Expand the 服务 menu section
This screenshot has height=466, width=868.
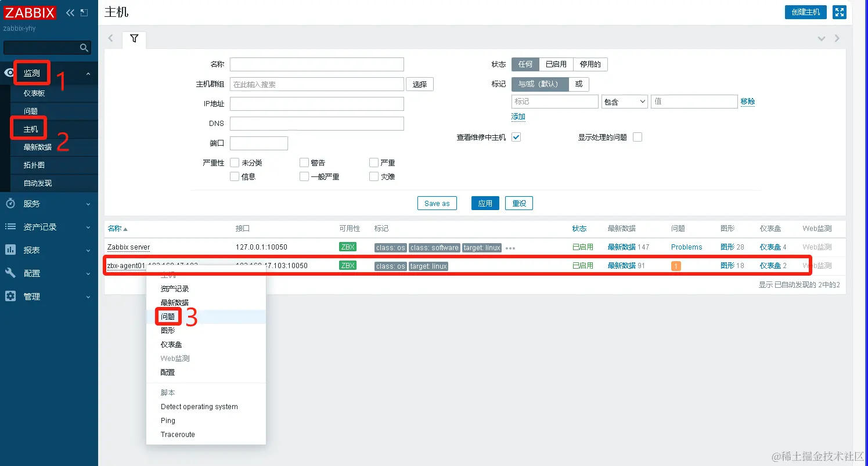tap(88, 204)
